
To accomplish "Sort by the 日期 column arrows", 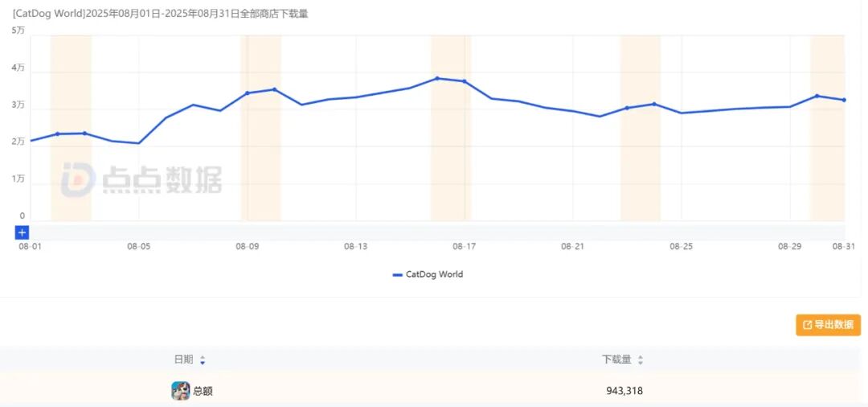I will coord(203,360).
